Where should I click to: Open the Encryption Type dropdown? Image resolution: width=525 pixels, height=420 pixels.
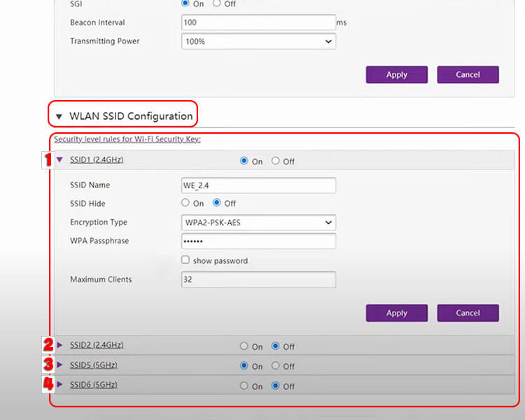[x=258, y=223]
